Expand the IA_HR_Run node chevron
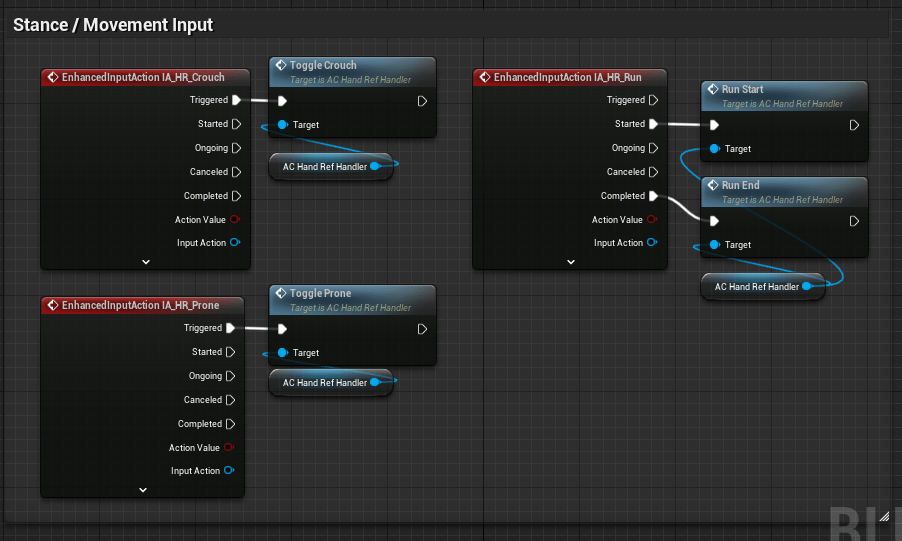This screenshot has height=541, width=902. pyautogui.click(x=571, y=261)
